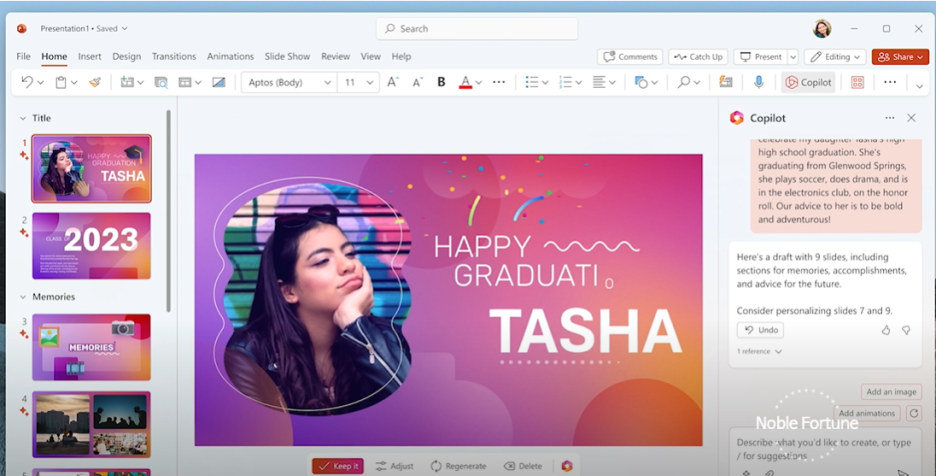Click Regenerate below the slide
Viewport: 936px width, 476px height.
(x=458, y=466)
